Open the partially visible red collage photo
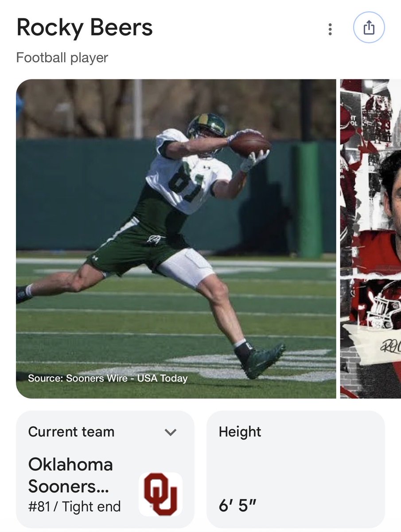The height and width of the screenshot is (532, 401). point(370,239)
